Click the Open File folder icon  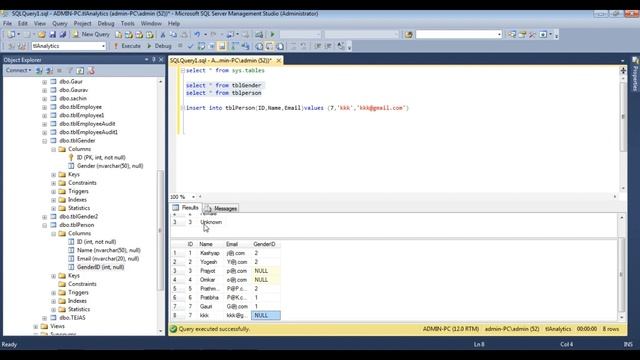42,35
